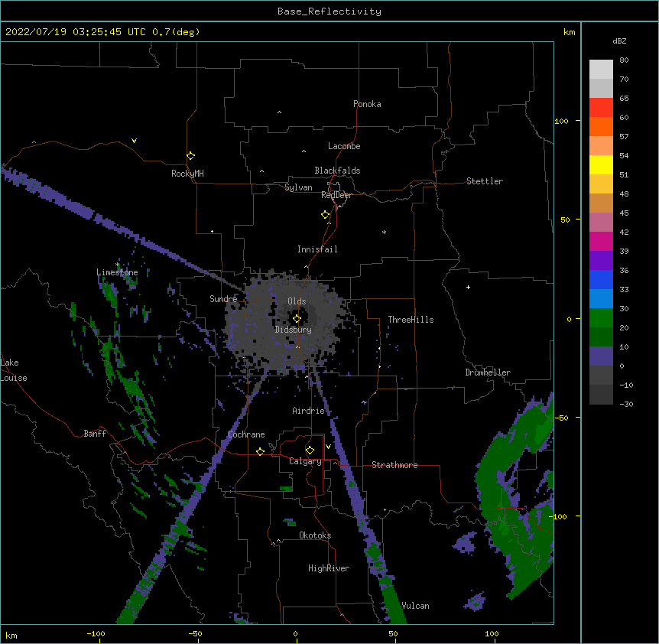Click the Limestone label
659x644 pixels.
pos(117,272)
